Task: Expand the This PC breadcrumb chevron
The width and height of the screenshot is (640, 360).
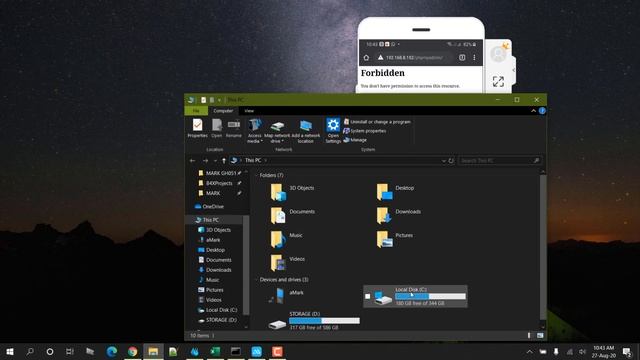Action: [265, 160]
